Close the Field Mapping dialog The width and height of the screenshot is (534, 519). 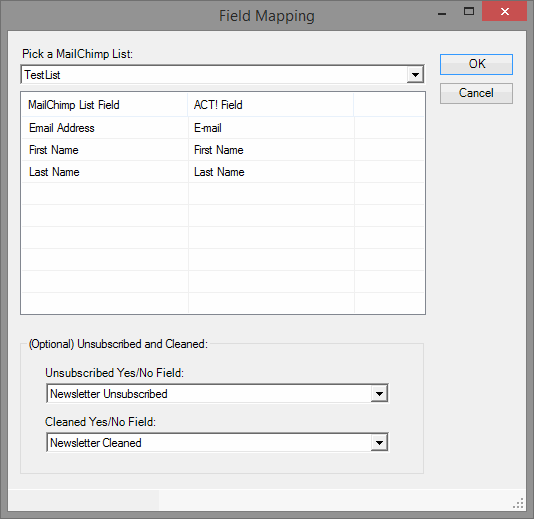(504, 12)
